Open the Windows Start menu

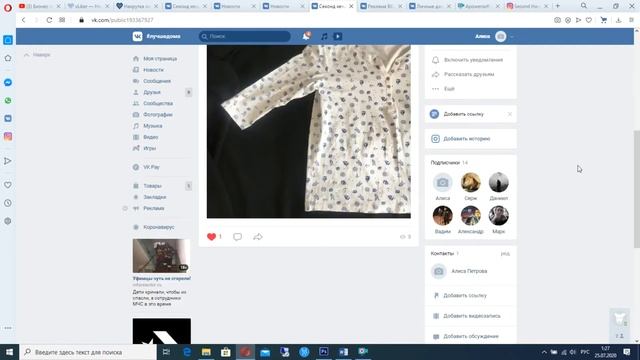tap(9, 352)
